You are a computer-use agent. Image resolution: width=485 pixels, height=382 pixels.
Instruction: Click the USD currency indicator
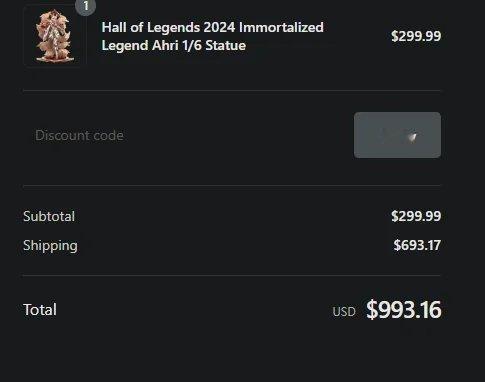click(x=344, y=312)
